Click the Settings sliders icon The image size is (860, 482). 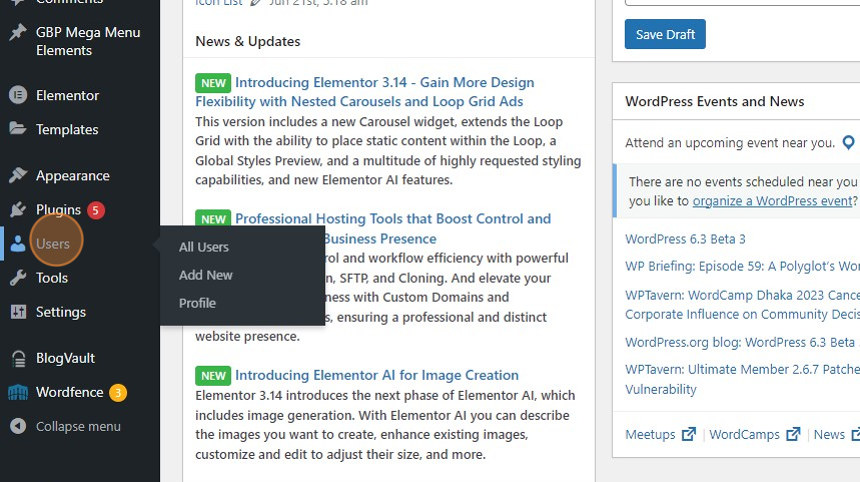tap(18, 312)
